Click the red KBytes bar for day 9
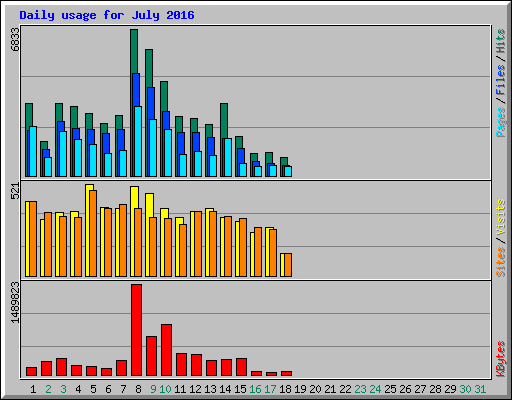The width and height of the screenshot is (512, 400). pyautogui.click(x=151, y=356)
